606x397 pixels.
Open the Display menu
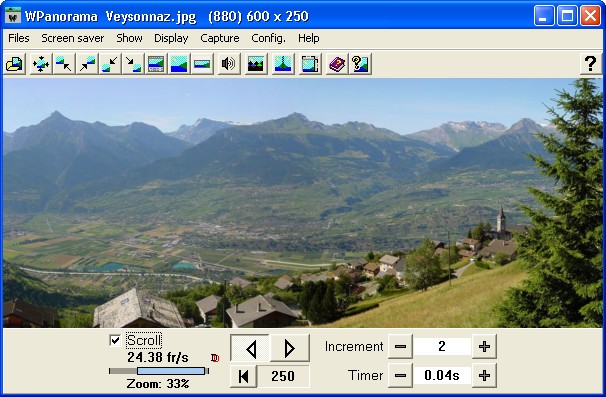pyautogui.click(x=171, y=38)
